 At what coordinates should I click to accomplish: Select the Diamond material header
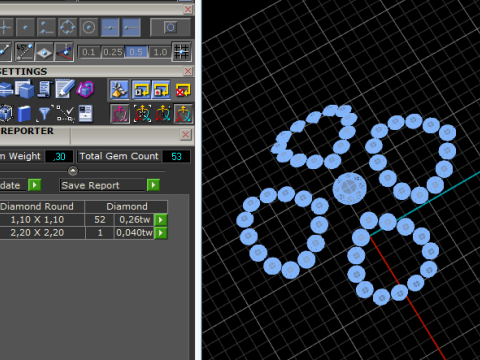(x=126, y=207)
